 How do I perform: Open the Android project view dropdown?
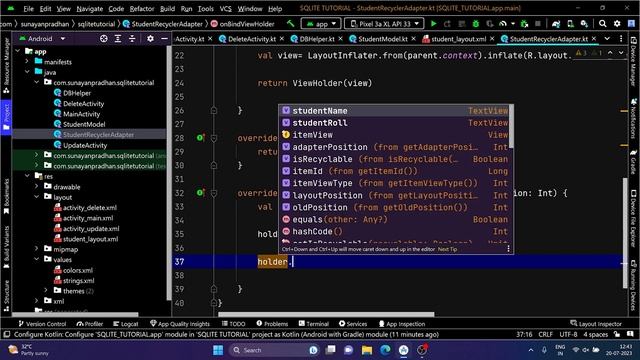click(x=42, y=38)
